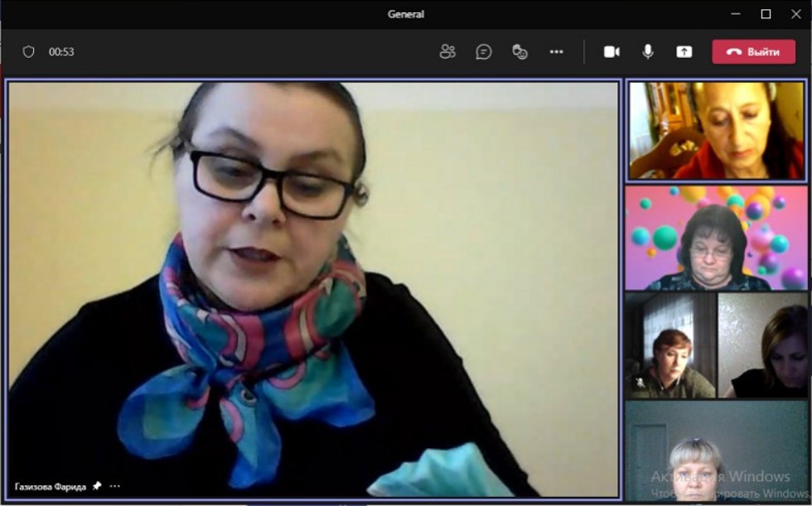This screenshot has height=506, width=812.
Task: Open more options next to Газизова Фарида
Action: 115,486
